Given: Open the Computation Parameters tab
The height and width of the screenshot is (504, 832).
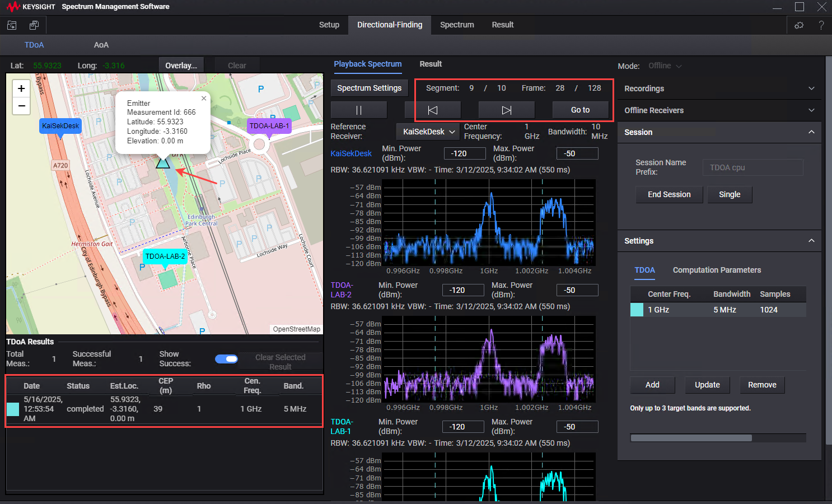Looking at the screenshot, I should pyautogui.click(x=717, y=270).
